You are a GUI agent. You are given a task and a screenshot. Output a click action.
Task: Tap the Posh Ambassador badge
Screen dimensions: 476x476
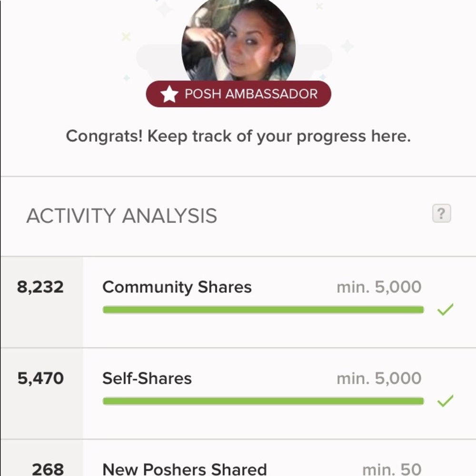point(238,94)
